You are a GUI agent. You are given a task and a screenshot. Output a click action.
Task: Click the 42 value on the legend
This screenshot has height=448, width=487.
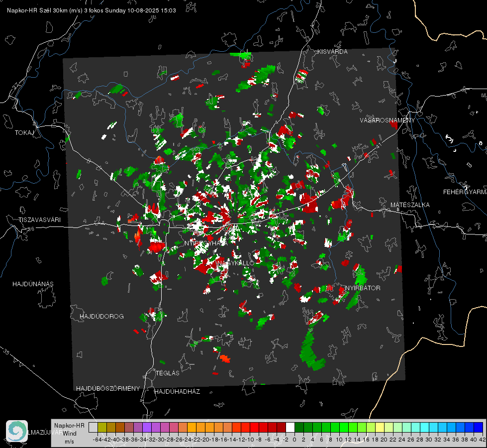point(482,440)
